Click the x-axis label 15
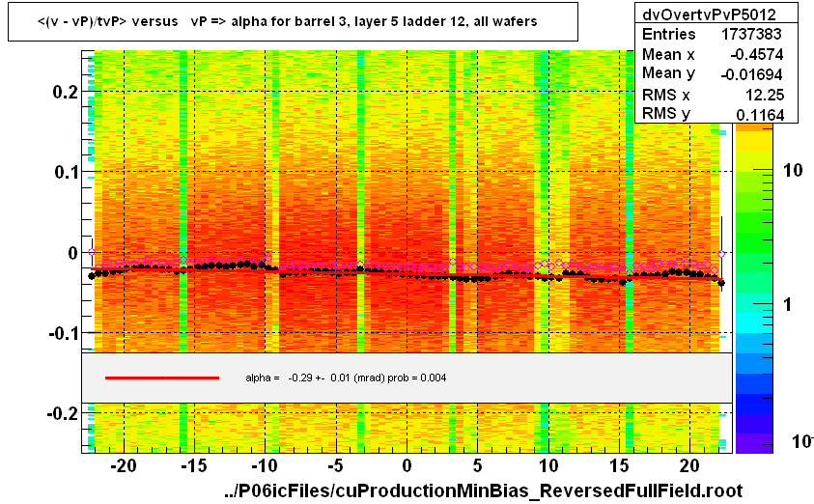 tap(619, 465)
